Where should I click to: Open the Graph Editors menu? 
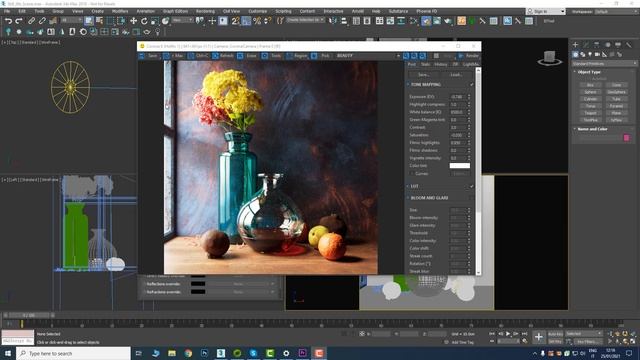[176, 11]
